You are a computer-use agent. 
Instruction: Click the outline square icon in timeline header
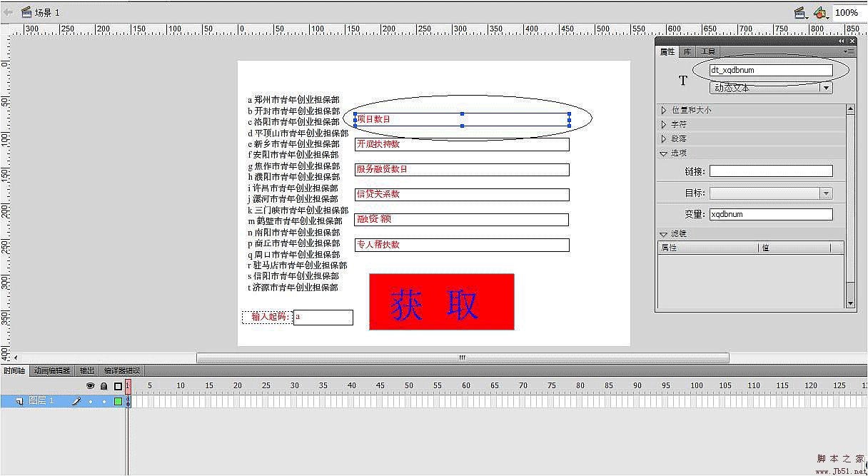(x=118, y=386)
